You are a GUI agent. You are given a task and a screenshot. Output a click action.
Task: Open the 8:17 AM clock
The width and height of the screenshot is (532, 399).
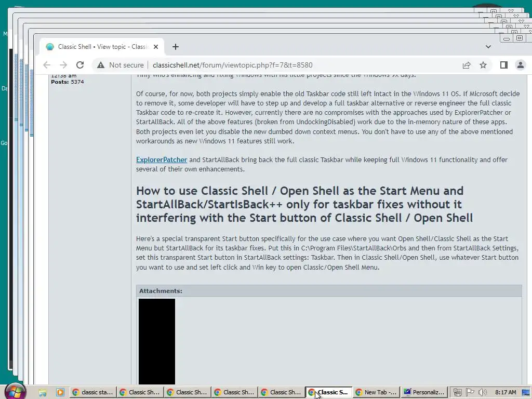(506, 393)
